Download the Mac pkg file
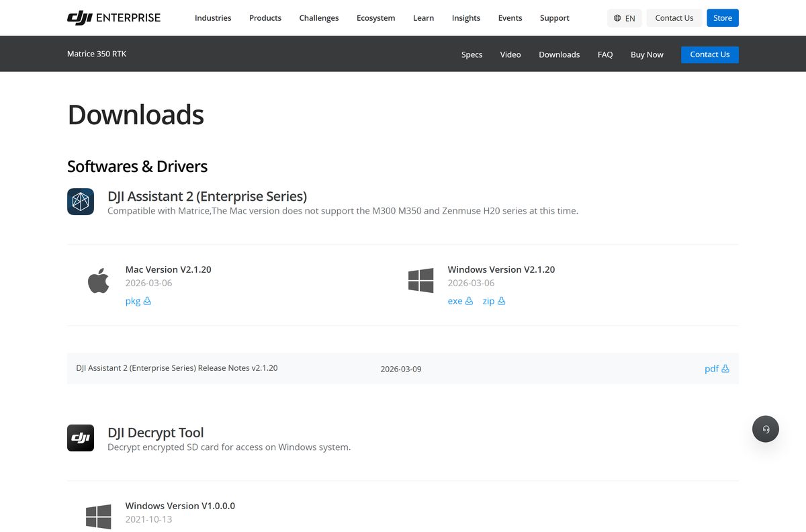This screenshot has height=532, width=806. (138, 301)
